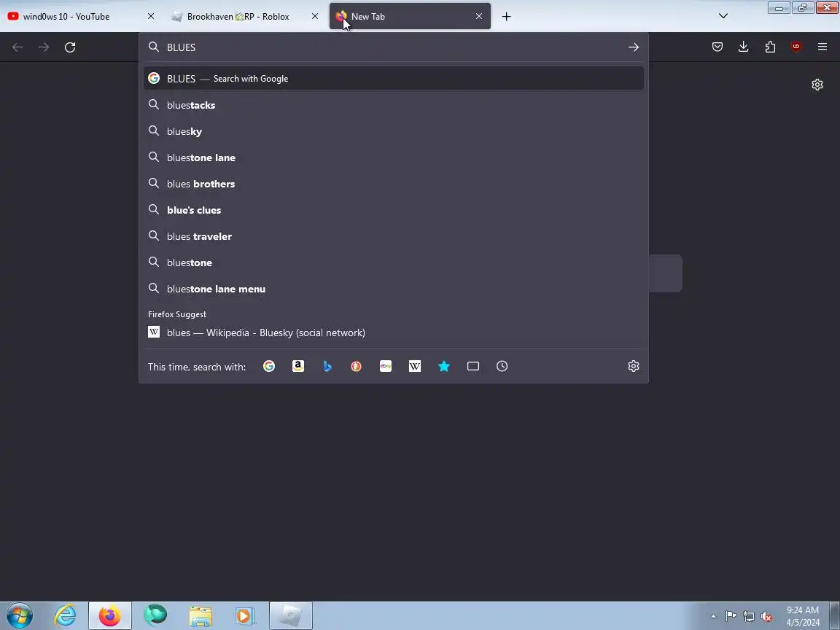This screenshot has height=630, width=840.
Task: Open new tab page personalize gear
Action: [x=817, y=85]
